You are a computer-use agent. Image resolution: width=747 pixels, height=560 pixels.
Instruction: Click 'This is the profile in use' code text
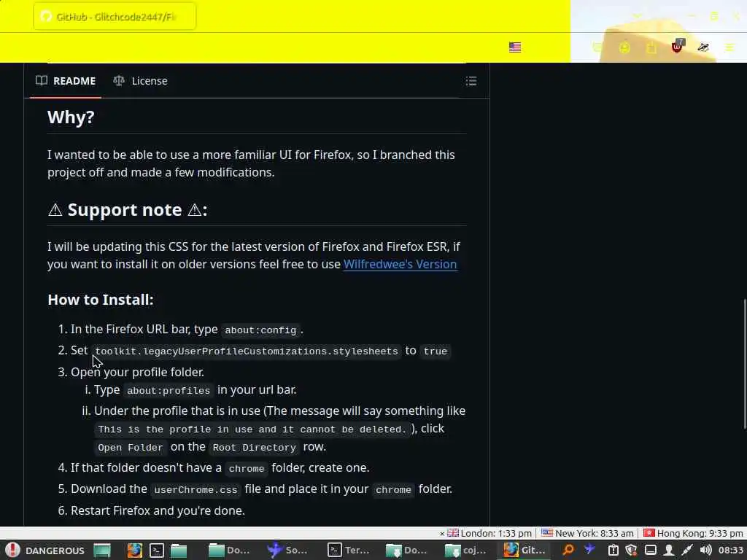(x=252, y=429)
